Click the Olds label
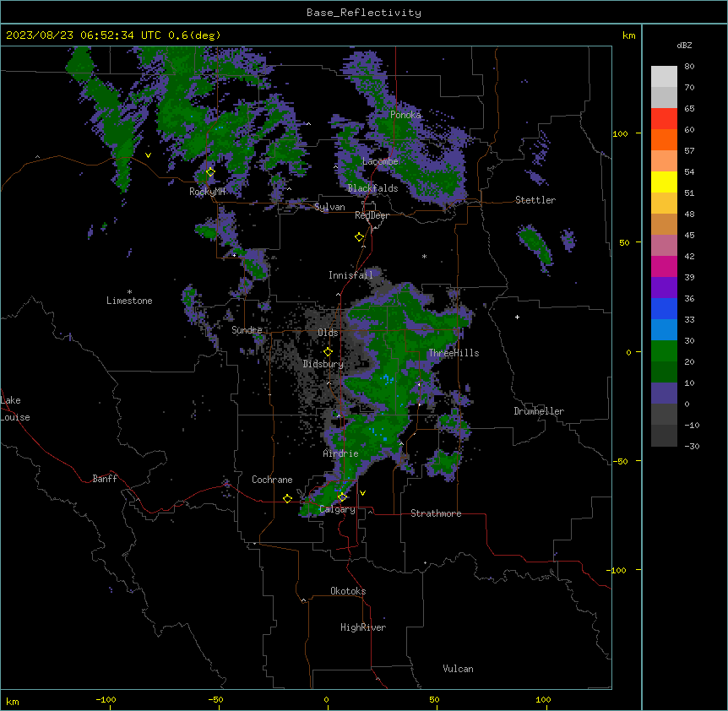728x711 pixels. (328, 333)
